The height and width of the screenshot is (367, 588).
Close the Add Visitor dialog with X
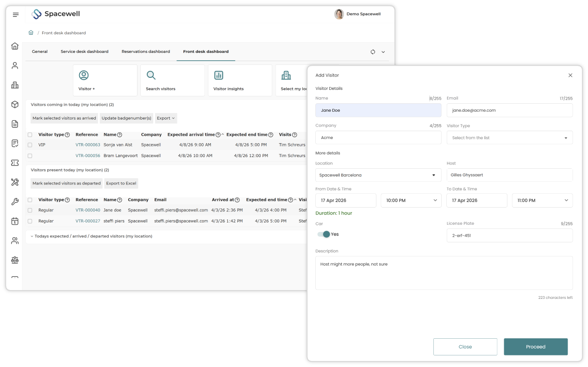570,75
